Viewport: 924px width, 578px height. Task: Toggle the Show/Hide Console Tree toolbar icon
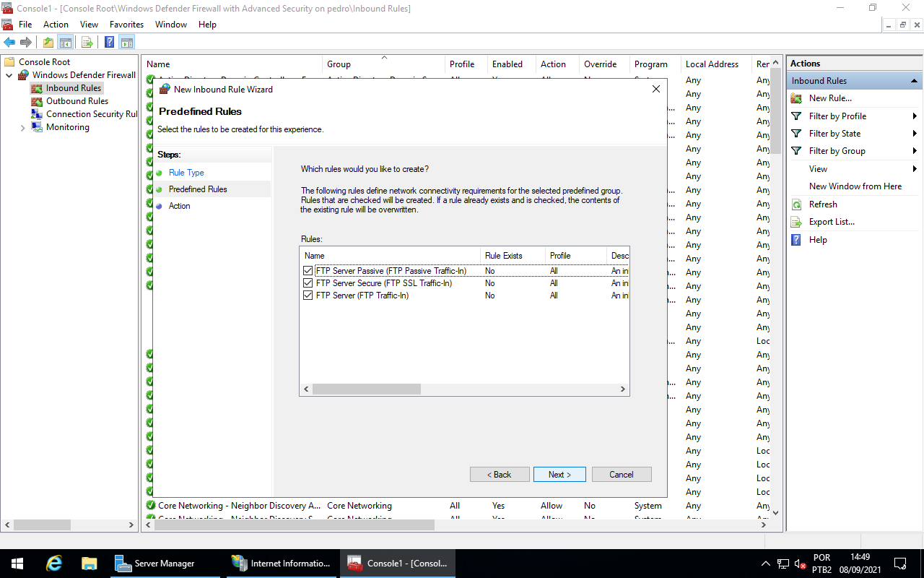tap(66, 41)
